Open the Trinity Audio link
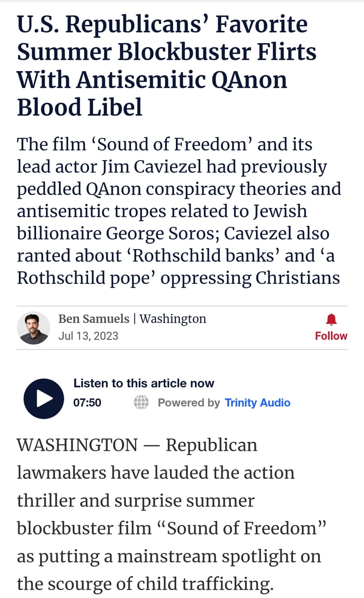Screen dimensions: 364x598 click(x=257, y=402)
